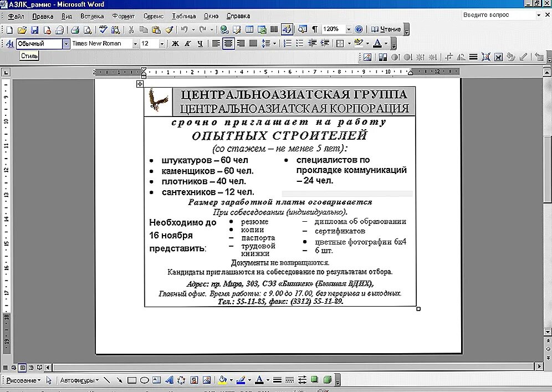Open a file with the folder icon

[x=22, y=29]
